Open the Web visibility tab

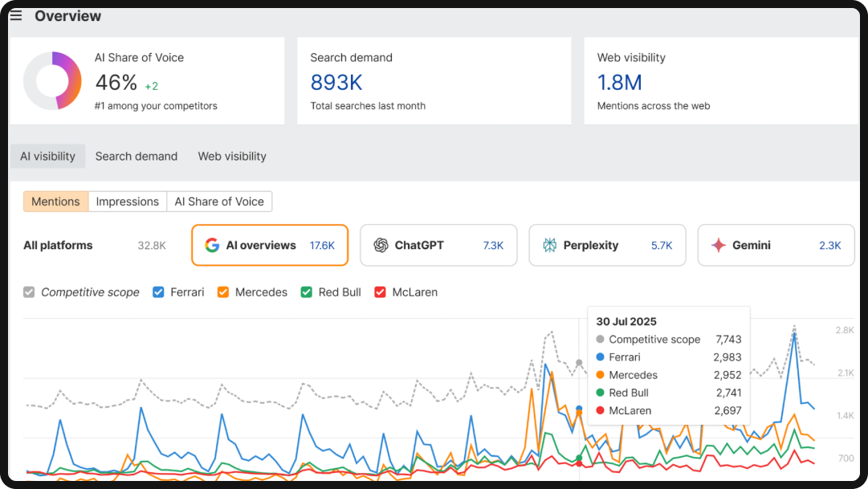click(231, 156)
